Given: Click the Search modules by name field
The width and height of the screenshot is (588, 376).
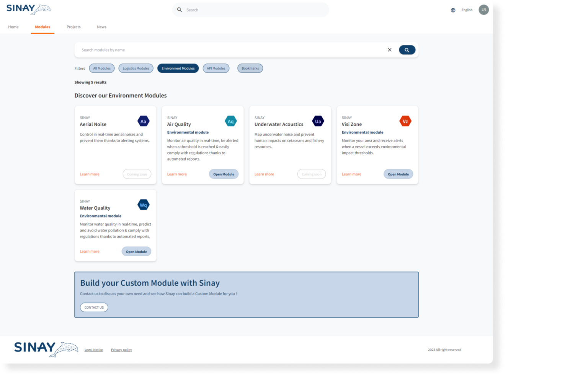Looking at the screenshot, I should 232,50.
